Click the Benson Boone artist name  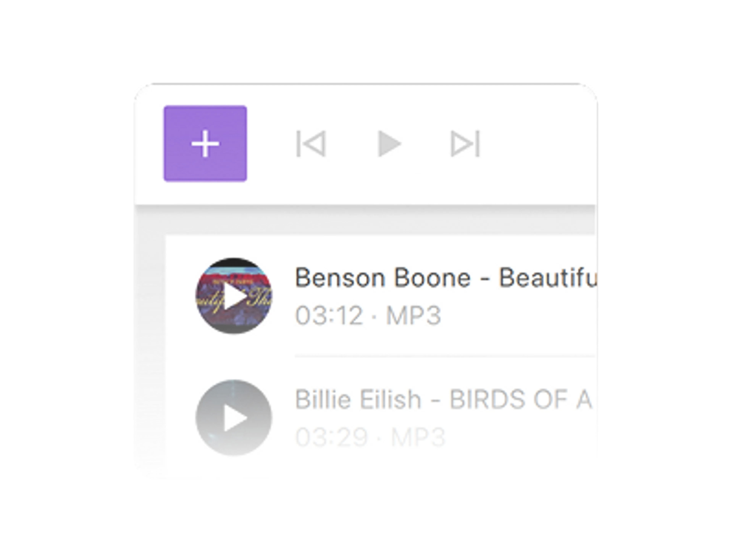(383, 278)
